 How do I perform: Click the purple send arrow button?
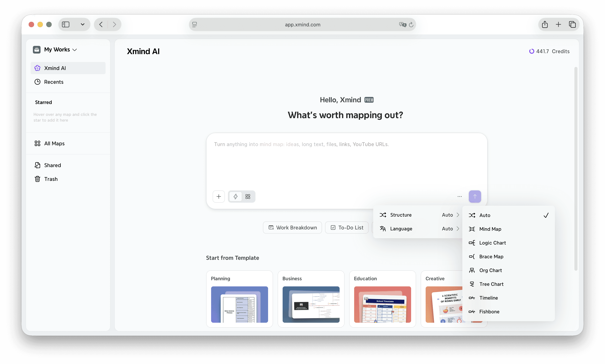click(475, 197)
